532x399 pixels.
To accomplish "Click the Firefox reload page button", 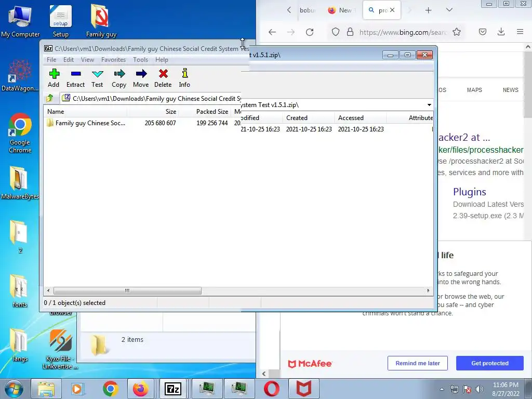I will coord(310,32).
